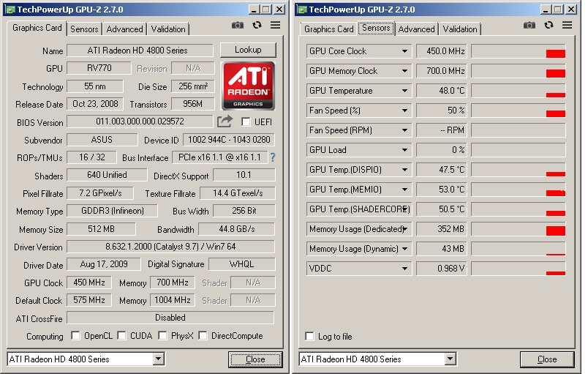Select Graphics Card tab in left window

37,28
